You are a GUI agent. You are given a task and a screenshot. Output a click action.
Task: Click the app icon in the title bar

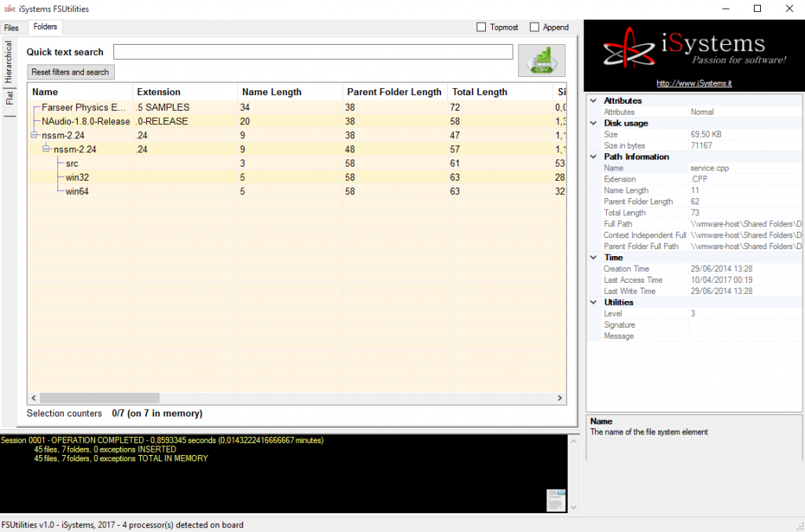(9, 9)
